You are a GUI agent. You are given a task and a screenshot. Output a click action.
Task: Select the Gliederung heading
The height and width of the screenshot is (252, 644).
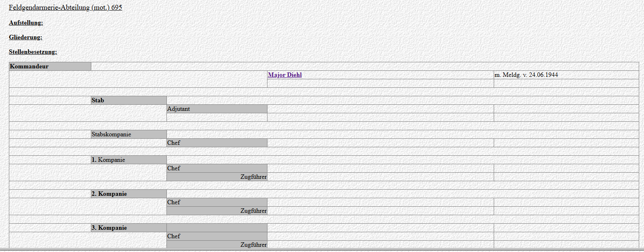(x=25, y=37)
